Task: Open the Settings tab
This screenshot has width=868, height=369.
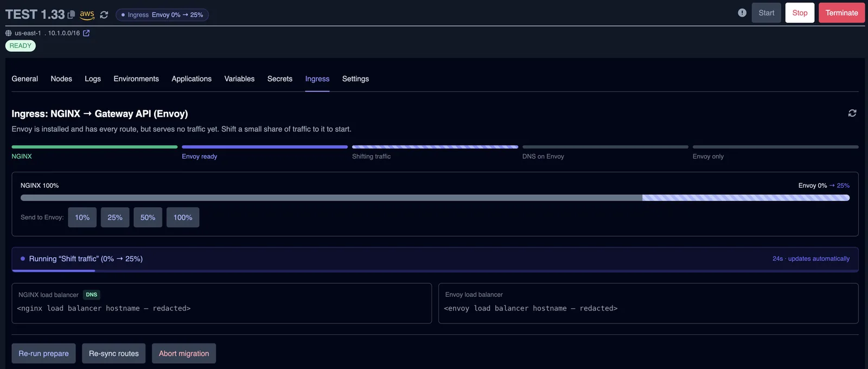Action: (355, 79)
